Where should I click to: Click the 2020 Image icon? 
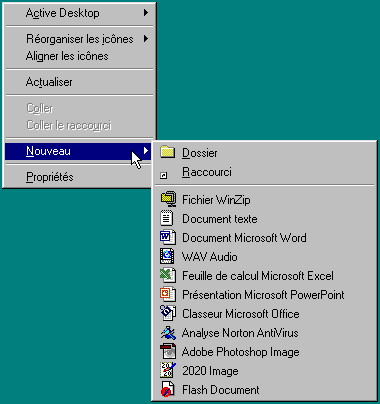click(x=168, y=370)
